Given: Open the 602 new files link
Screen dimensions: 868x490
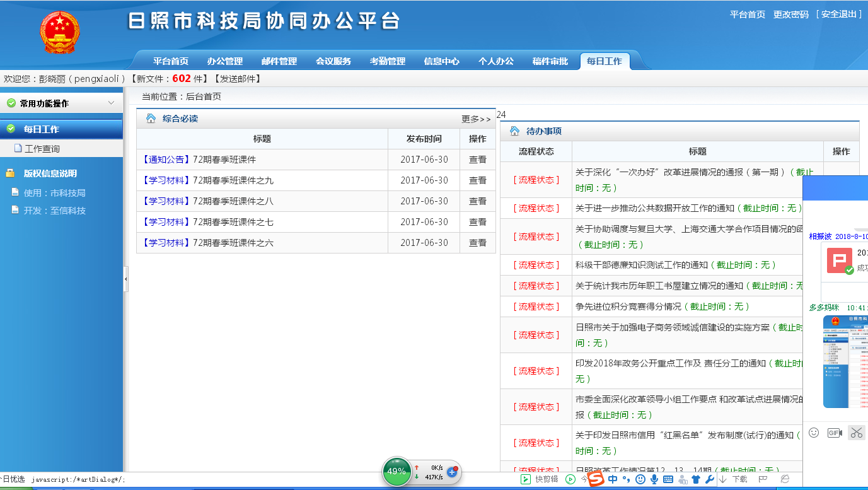Looking at the screenshot, I should point(182,78).
